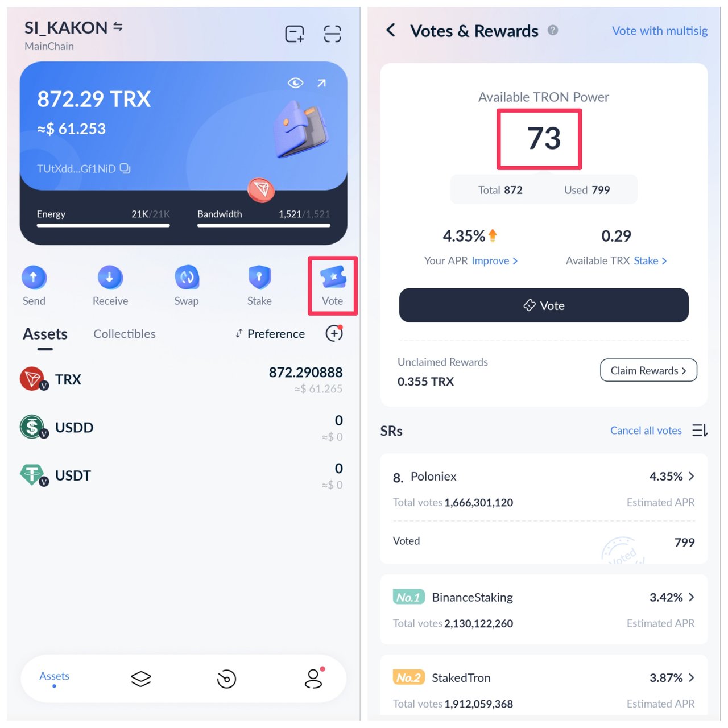Open the QR scan icon

click(332, 34)
